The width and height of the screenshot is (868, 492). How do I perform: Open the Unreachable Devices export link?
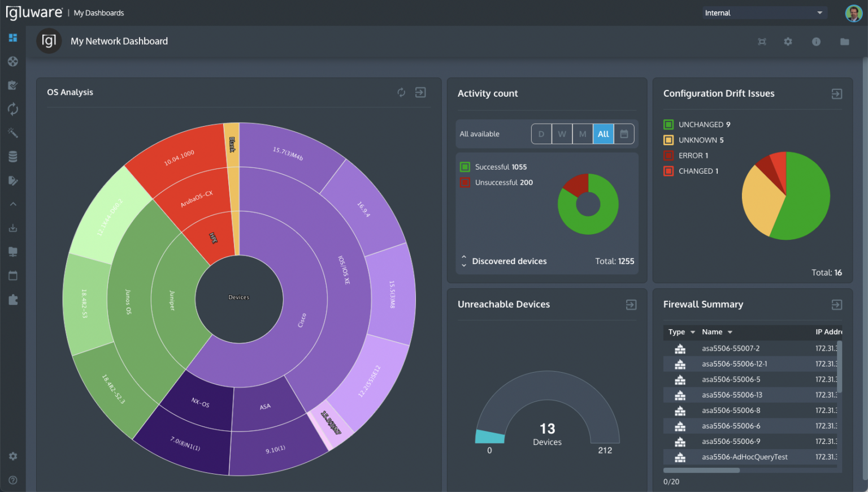click(x=631, y=304)
